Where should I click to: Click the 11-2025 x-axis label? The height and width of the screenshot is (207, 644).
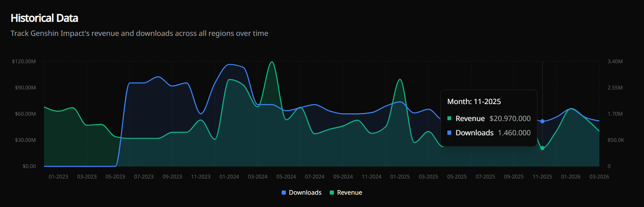coord(542,177)
